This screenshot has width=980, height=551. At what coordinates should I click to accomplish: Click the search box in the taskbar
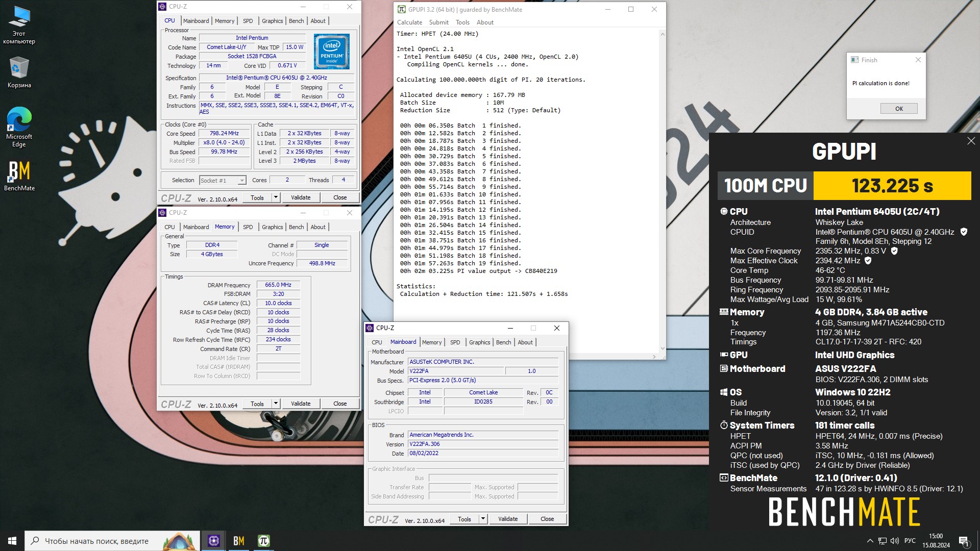pos(112,541)
